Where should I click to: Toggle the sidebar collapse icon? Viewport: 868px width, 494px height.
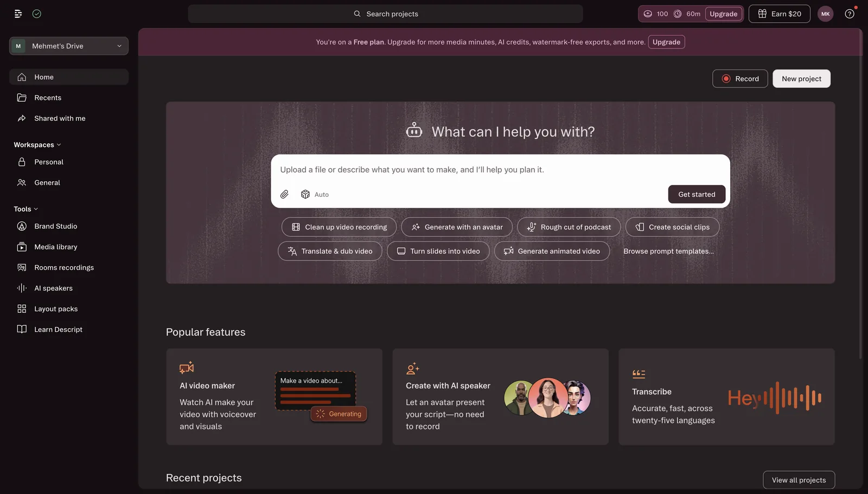pyautogui.click(x=18, y=14)
